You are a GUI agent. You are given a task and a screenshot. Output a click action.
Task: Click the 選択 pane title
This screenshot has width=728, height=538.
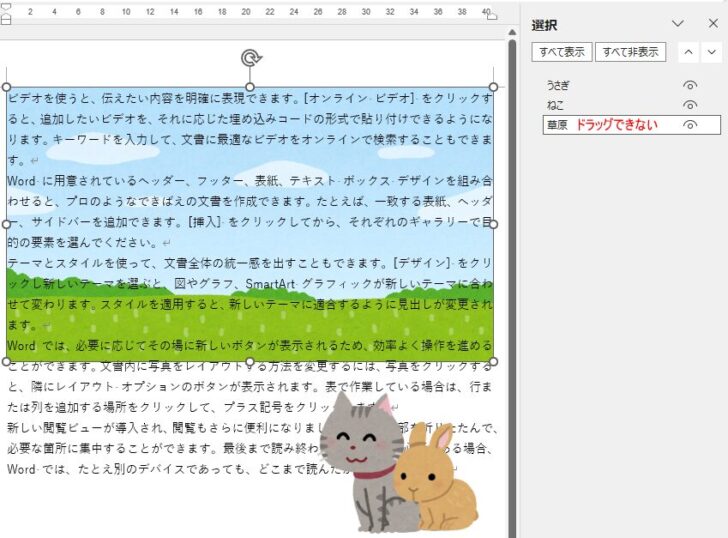tap(545, 25)
